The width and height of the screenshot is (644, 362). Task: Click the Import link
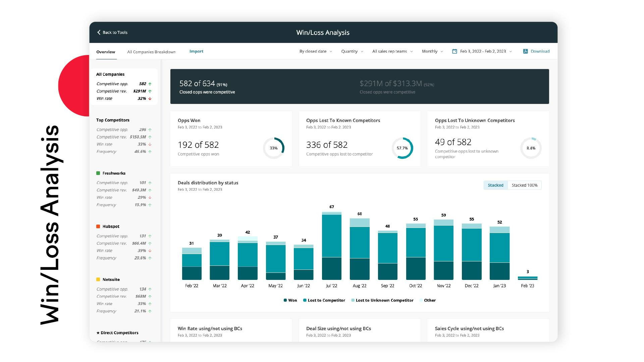196,51
